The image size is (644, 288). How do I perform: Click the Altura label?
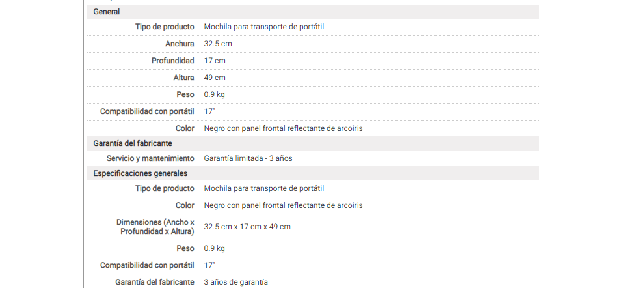tap(183, 78)
